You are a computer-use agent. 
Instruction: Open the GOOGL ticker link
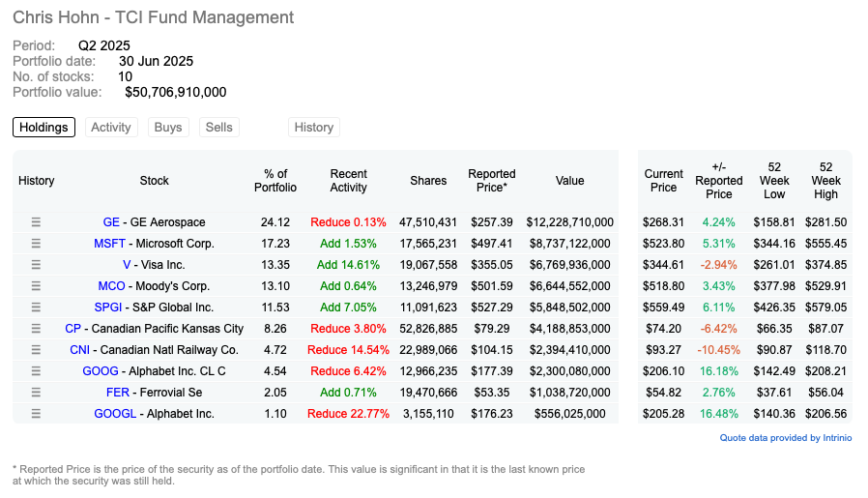(115, 414)
